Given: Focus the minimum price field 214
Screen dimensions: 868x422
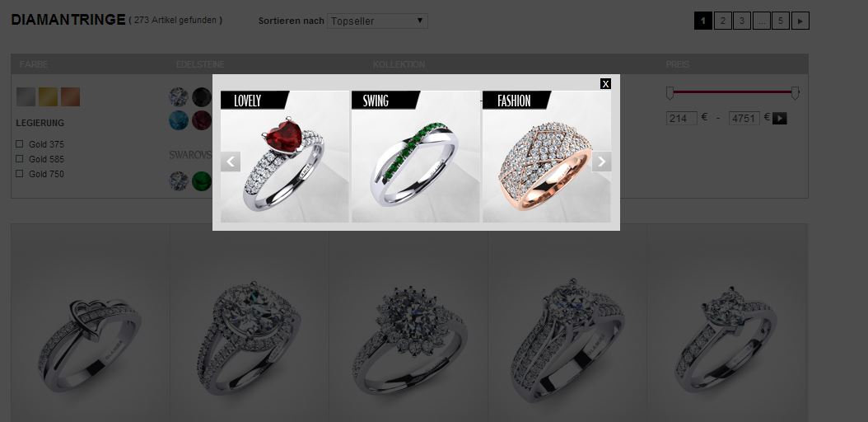Looking at the screenshot, I should [681, 119].
